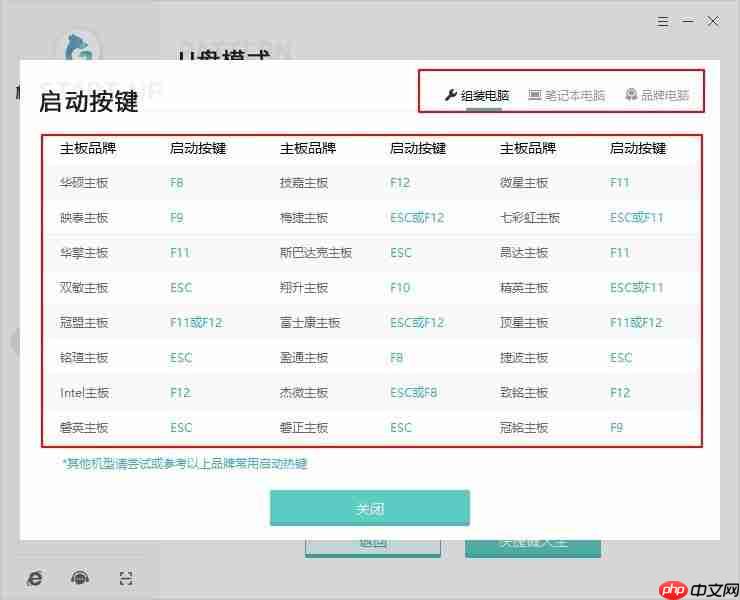Image resolution: width=740 pixels, height=600 pixels.
Task: Click the 梅捷主板 cell
Action: tap(303, 218)
